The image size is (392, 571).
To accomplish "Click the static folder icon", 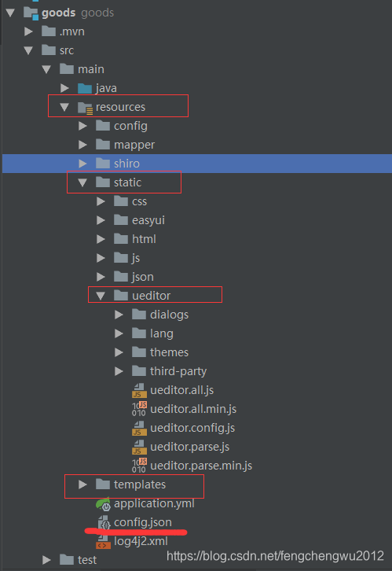I will tap(103, 182).
